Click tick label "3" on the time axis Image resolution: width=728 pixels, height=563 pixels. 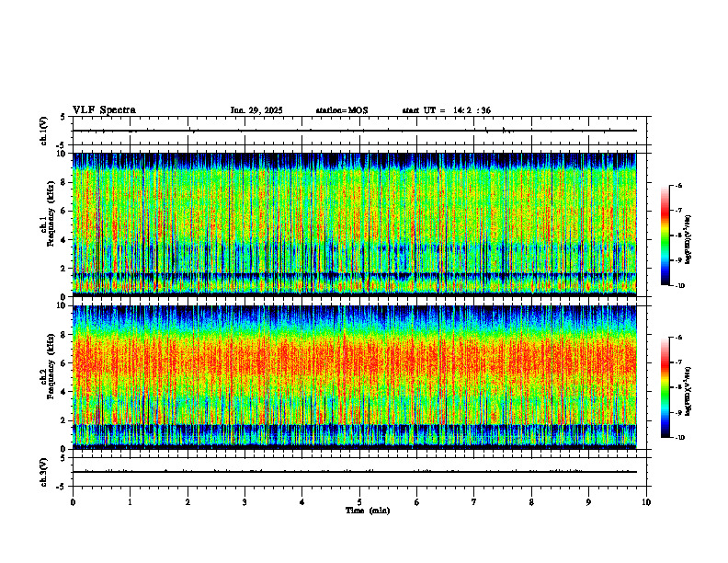(245, 502)
